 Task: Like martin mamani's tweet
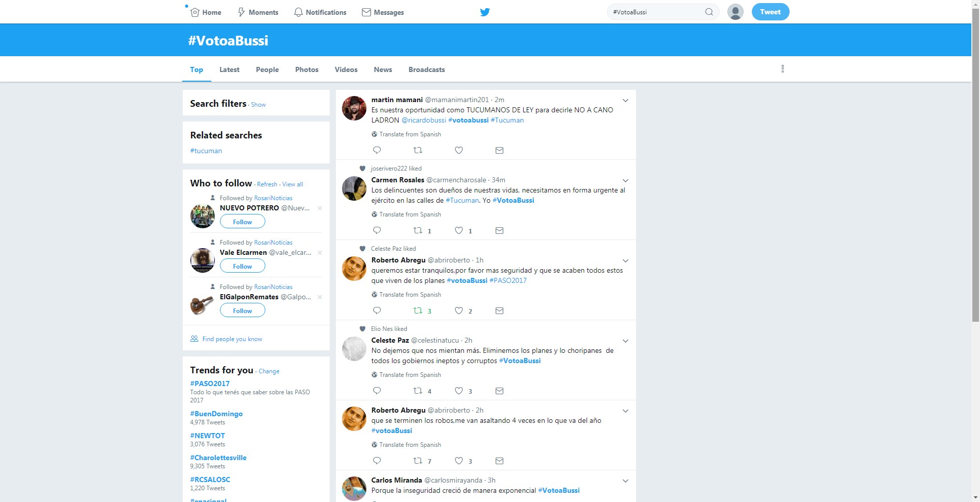[459, 150]
